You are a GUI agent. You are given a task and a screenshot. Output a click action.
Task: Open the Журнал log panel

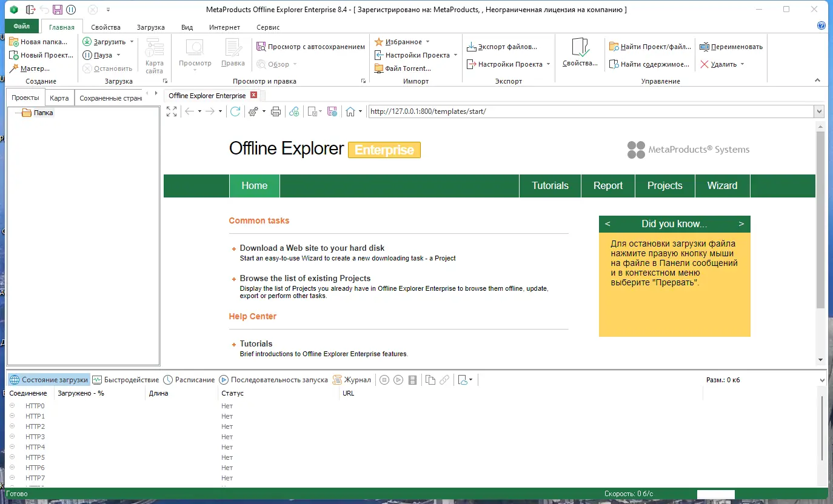352,380
